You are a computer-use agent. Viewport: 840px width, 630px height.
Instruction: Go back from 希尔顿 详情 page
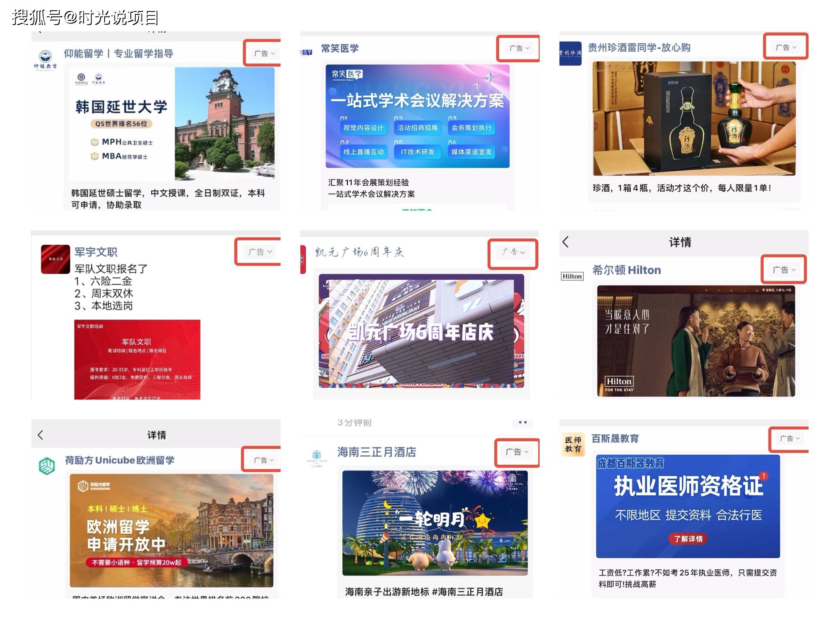tap(566, 242)
